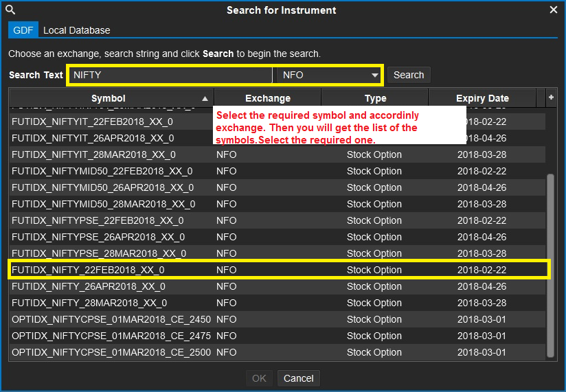Click the vertical scrollbar of the results list
Image resolution: width=566 pixels, height=392 pixels.
tap(550, 266)
